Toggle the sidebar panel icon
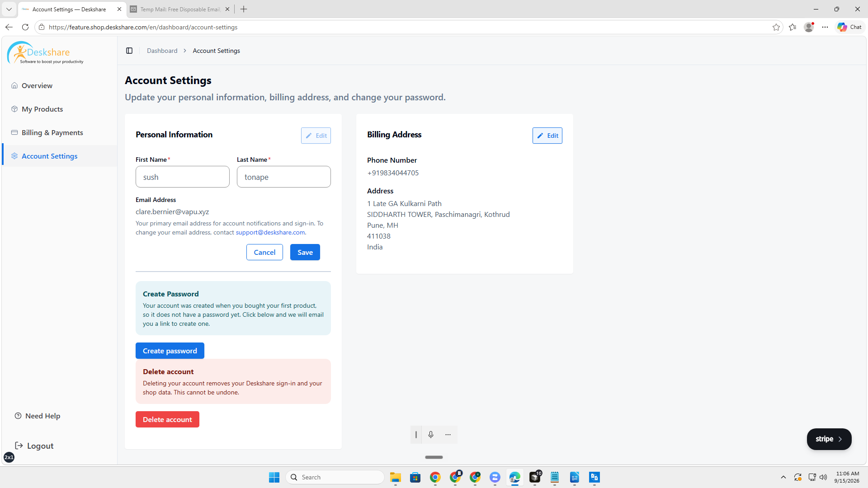The height and width of the screenshot is (488, 868). (x=129, y=51)
